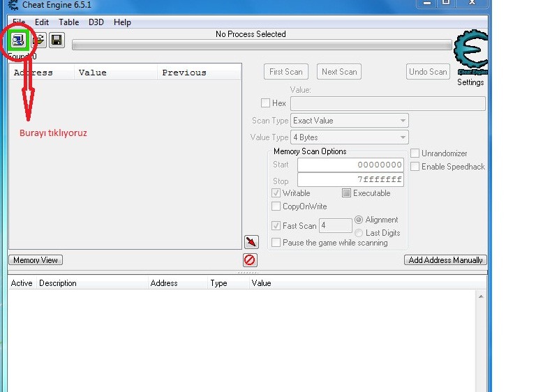The image size is (536, 392).
Task: Select the Last Digits radio button
Action: tap(359, 233)
